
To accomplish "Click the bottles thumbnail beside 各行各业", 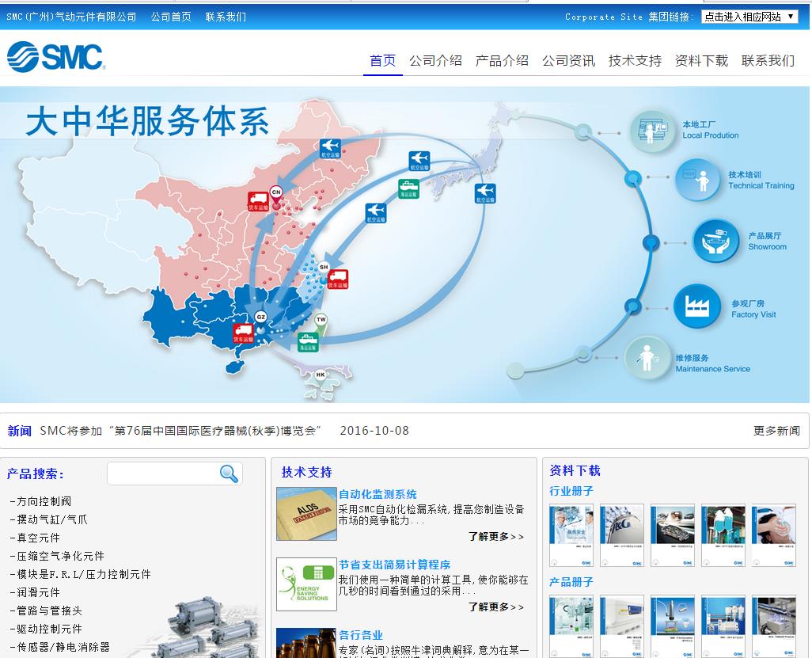I will (306, 643).
